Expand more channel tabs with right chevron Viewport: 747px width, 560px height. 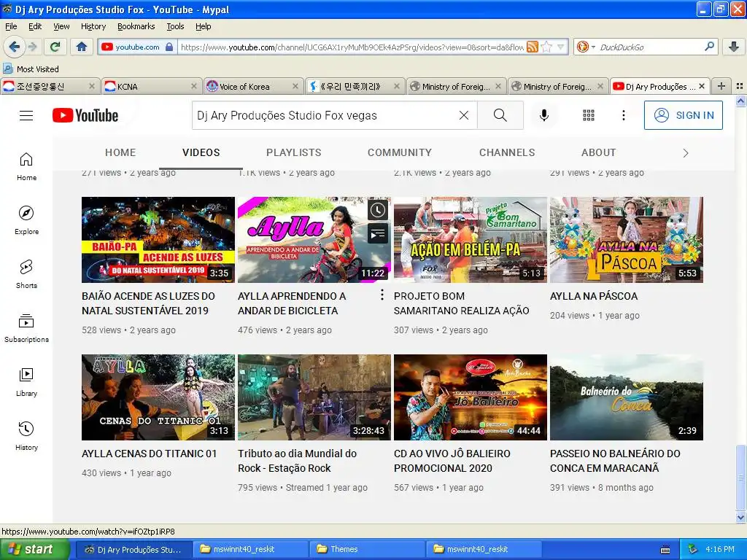click(x=686, y=153)
